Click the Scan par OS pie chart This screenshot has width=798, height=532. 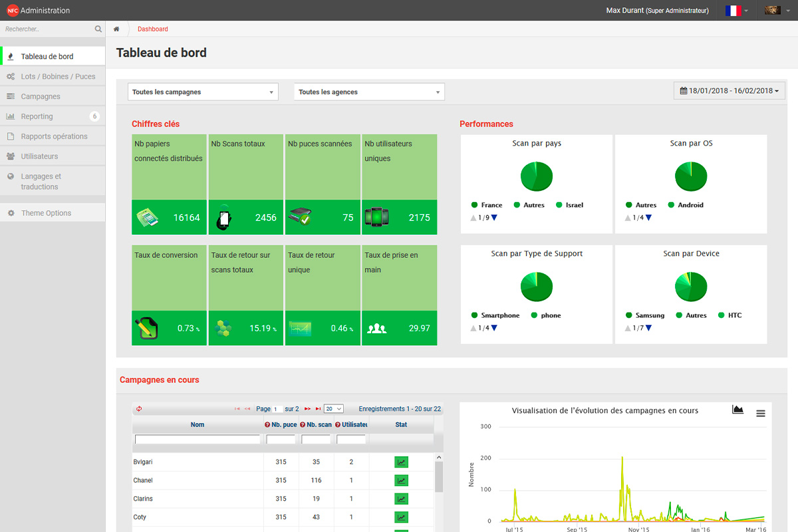click(x=691, y=176)
